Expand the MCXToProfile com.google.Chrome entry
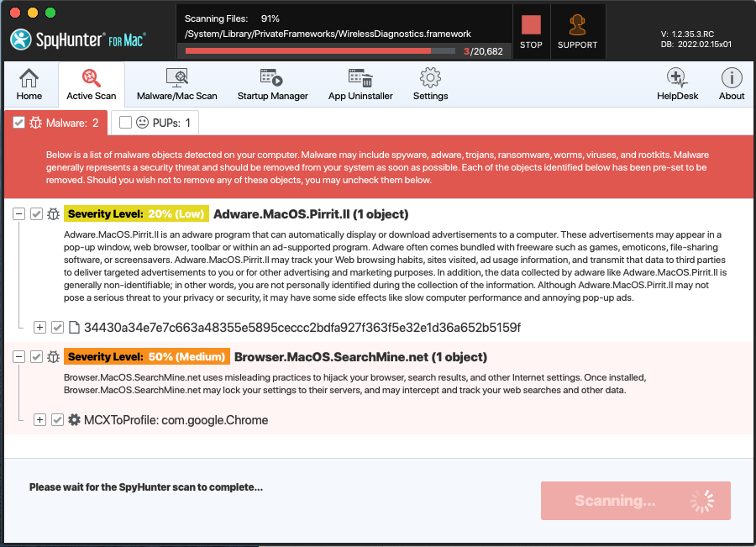 point(40,419)
